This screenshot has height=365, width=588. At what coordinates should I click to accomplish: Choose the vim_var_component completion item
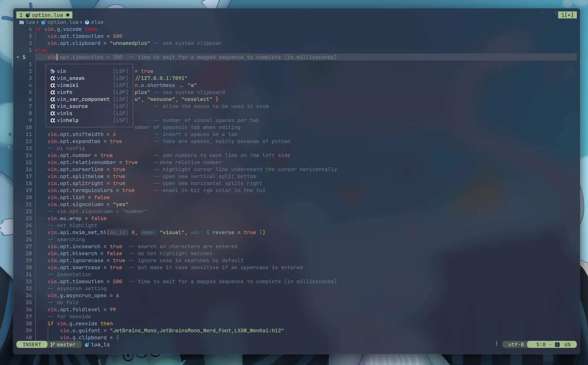tap(89, 99)
